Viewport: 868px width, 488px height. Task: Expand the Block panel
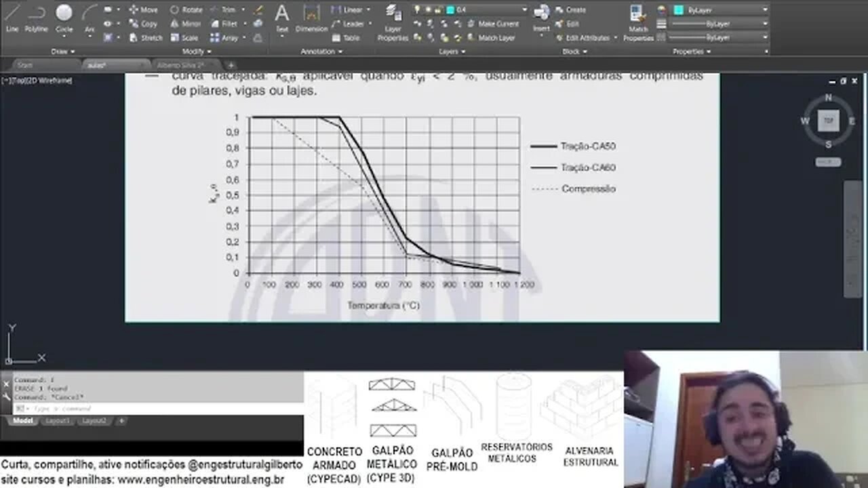574,52
